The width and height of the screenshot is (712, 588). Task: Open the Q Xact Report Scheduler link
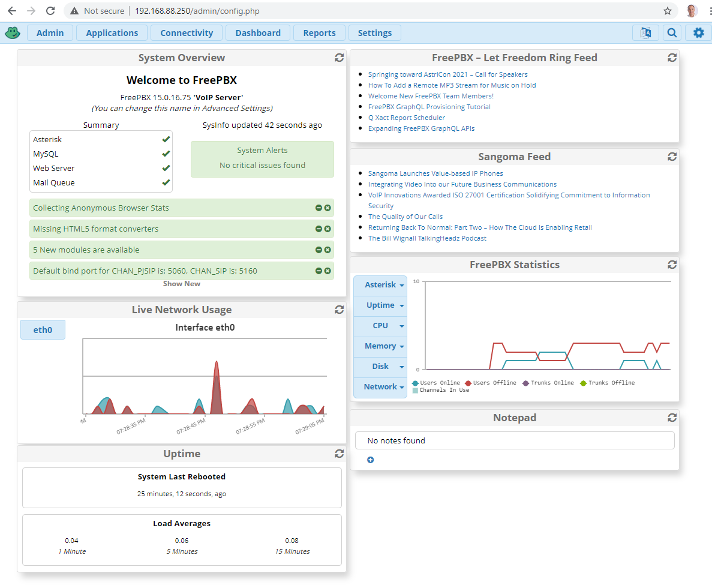(407, 118)
